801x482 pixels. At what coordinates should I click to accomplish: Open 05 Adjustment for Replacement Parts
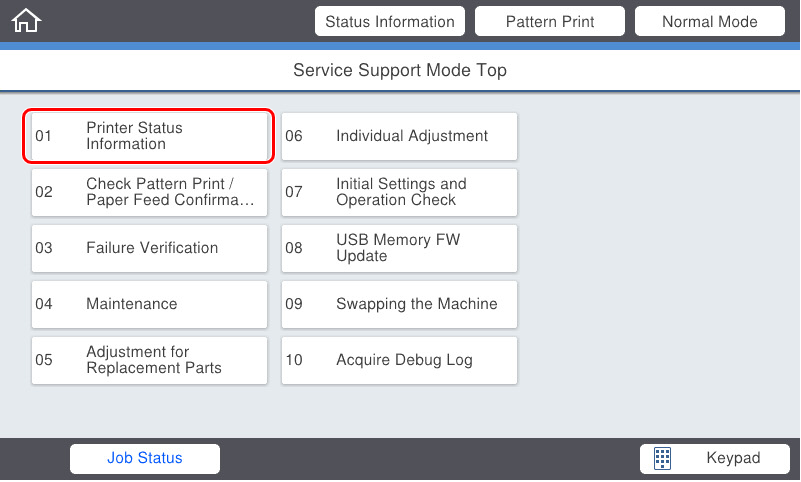click(149, 360)
